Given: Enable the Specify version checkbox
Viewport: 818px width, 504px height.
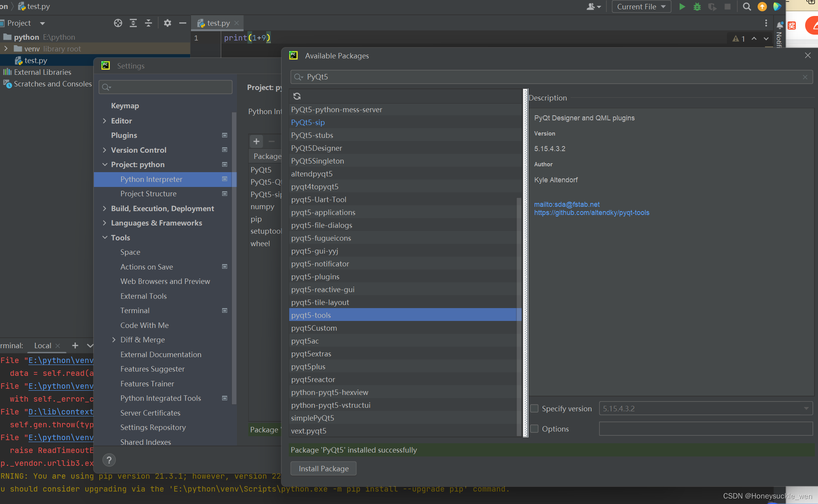Looking at the screenshot, I should 534,409.
